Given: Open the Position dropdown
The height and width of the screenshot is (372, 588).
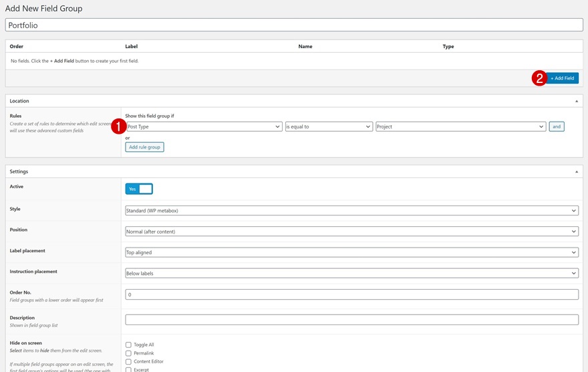Looking at the screenshot, I should pyautogui.click(x=351, y=231).
